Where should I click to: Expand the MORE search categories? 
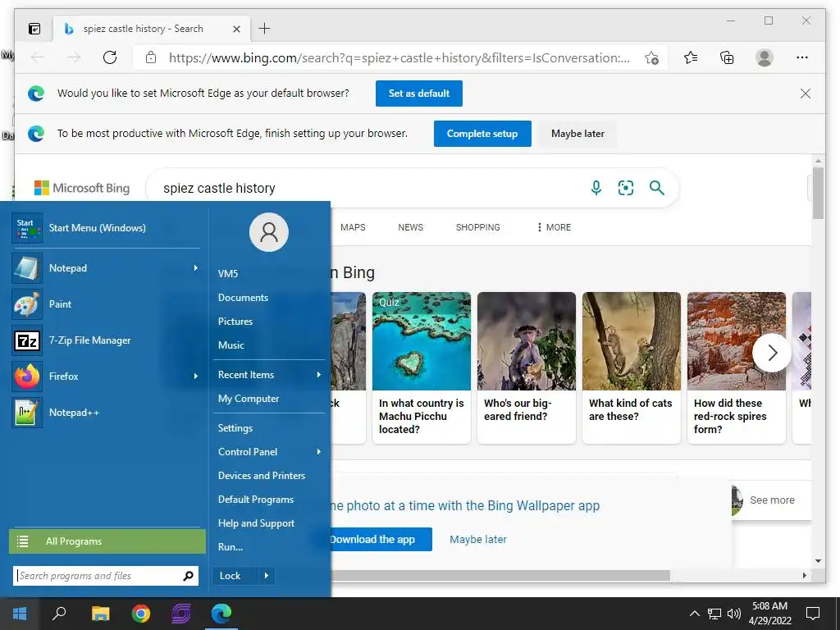[554, 227]
